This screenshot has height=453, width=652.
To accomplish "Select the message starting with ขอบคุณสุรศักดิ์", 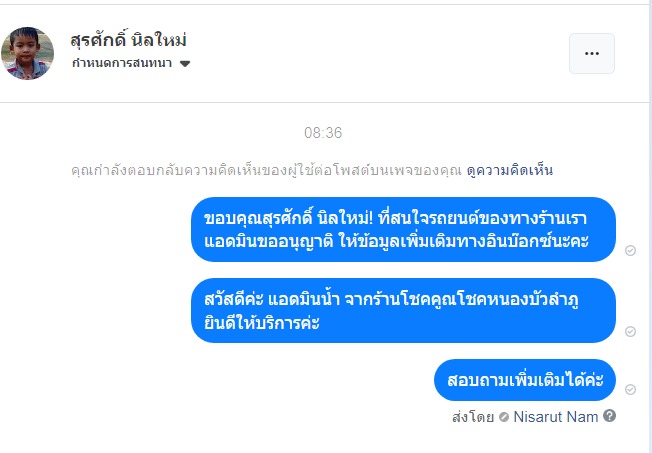I will [x=403, y=229].
